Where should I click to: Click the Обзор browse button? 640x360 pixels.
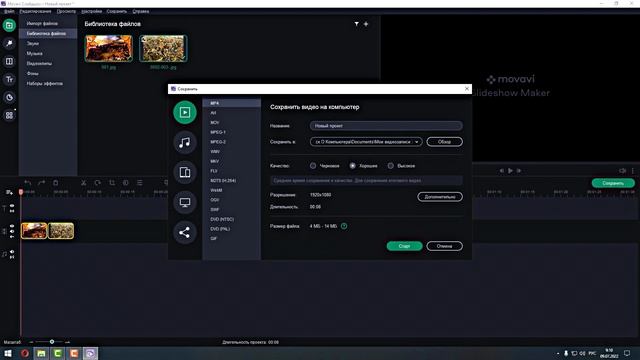click(444, 142)
